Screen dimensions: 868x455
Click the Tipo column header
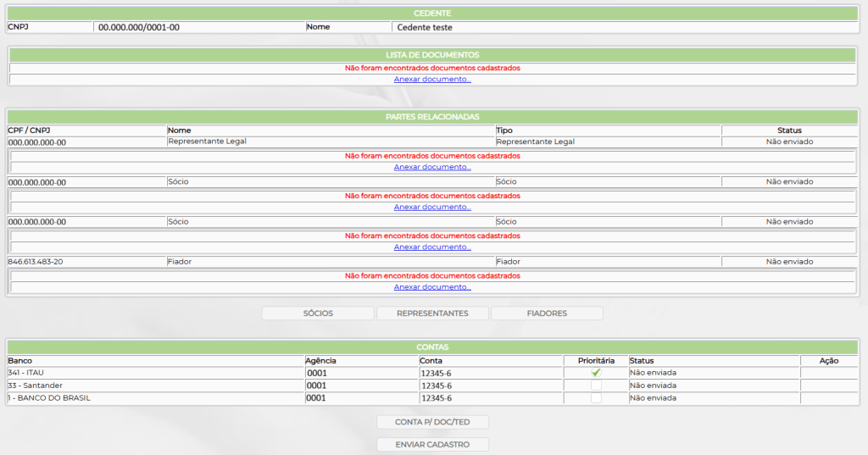point(504,130)
